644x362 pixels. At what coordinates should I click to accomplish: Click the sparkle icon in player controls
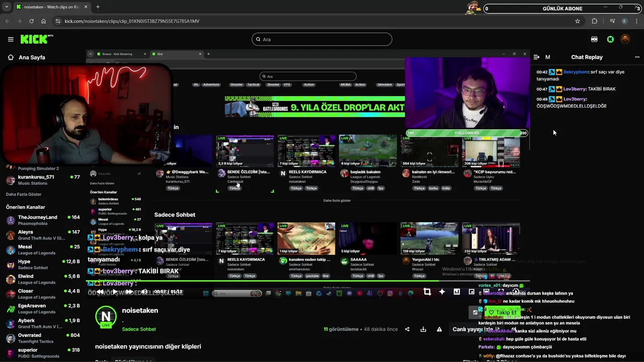[x=442, y=292]
